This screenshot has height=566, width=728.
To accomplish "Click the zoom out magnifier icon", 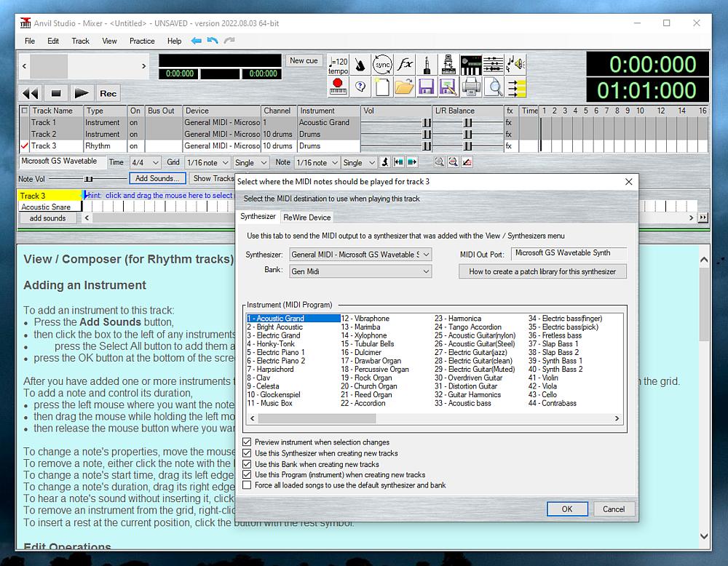I will click(453, 162).
